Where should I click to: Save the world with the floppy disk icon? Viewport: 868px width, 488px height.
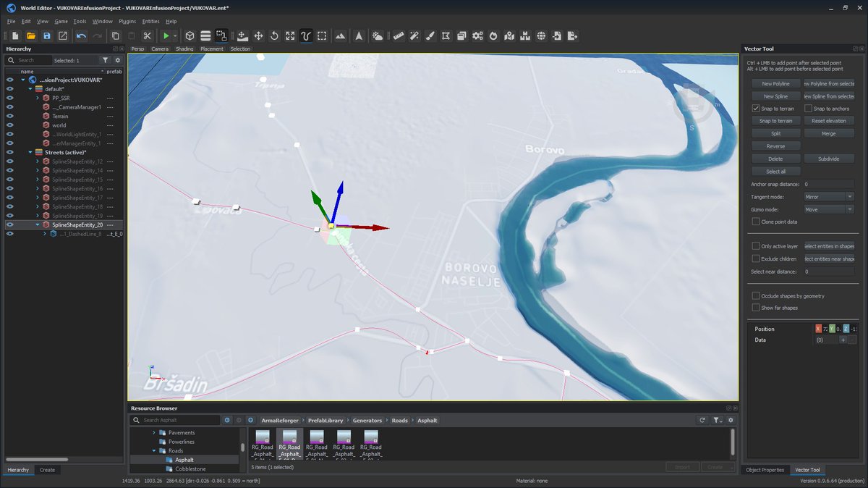(47, 35)
